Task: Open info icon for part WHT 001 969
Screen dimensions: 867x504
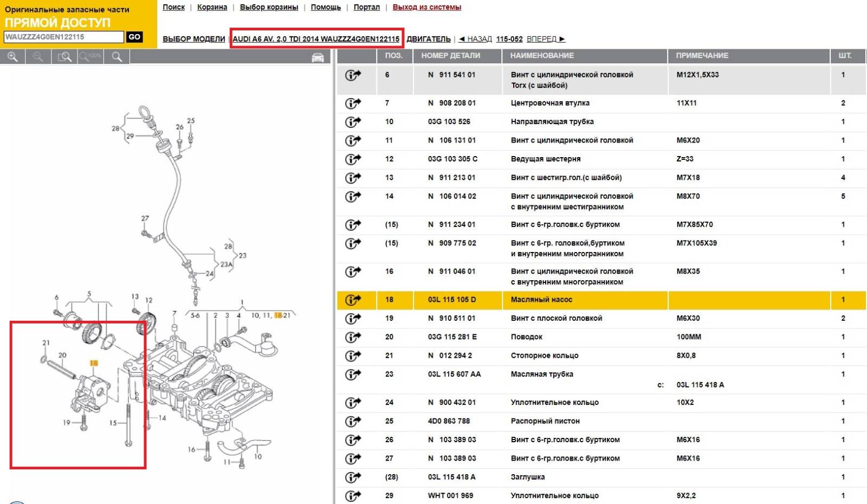Action: (x=353, y=495)
